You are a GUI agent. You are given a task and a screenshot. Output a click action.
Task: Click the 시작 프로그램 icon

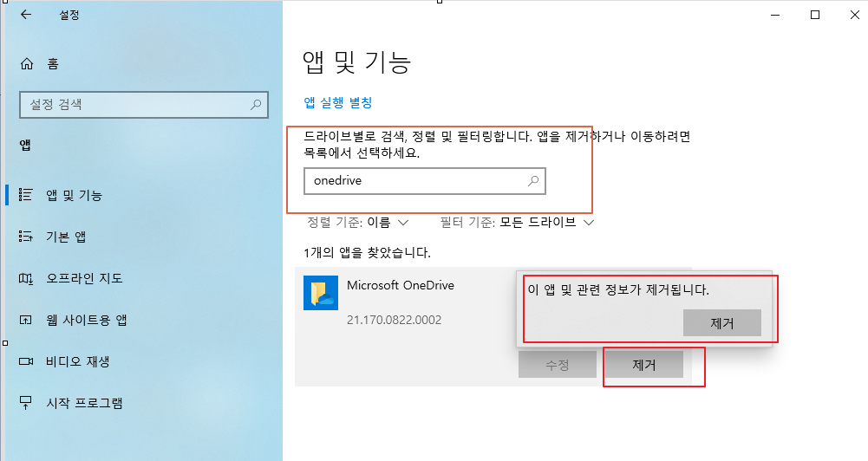pyautogui.click(x=25, y=403)
